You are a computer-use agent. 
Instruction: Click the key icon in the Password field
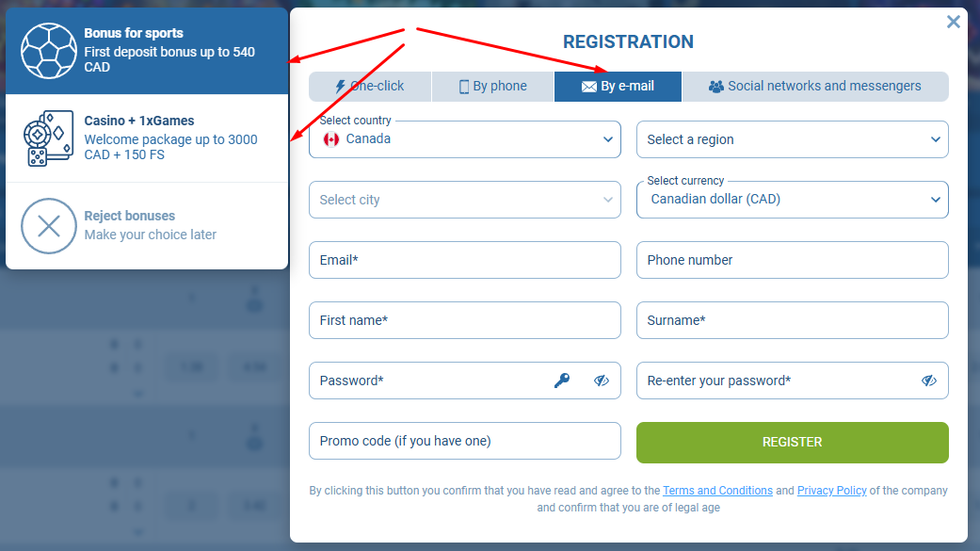562,381
